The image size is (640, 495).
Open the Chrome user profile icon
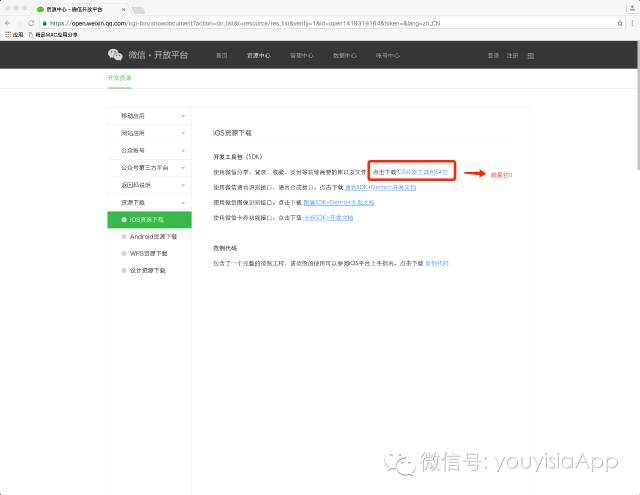coord(631,8)
